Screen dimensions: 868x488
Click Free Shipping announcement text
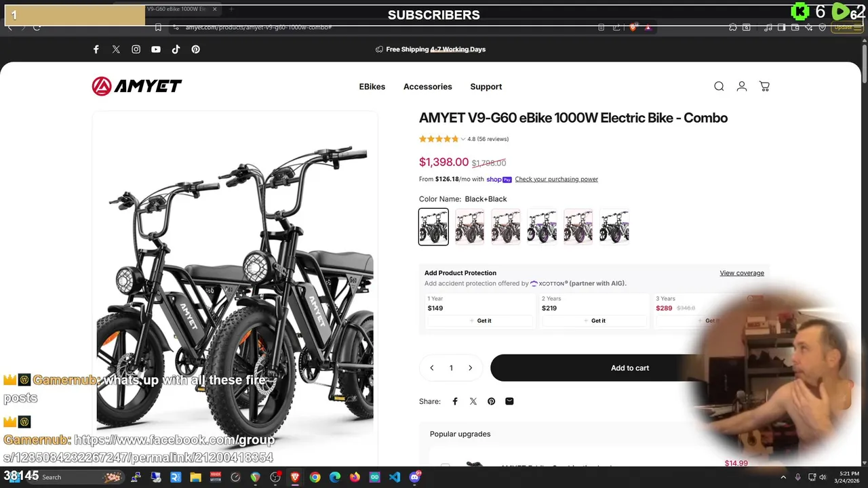(436, 49)
